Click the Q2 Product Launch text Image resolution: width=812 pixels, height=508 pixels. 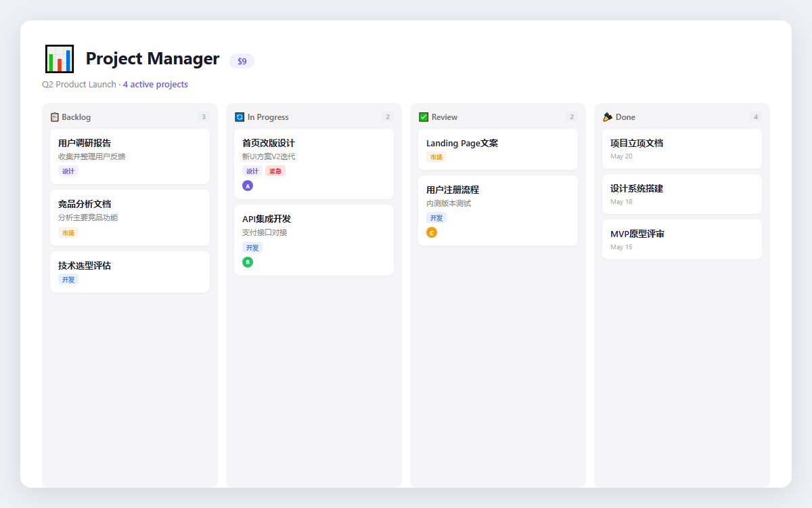click(79, 85)
